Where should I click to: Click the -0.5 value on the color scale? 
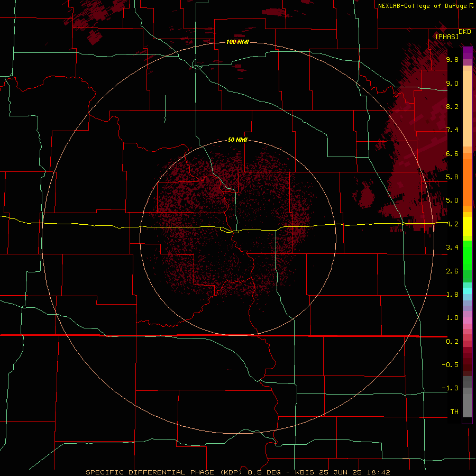click(450, 365)
